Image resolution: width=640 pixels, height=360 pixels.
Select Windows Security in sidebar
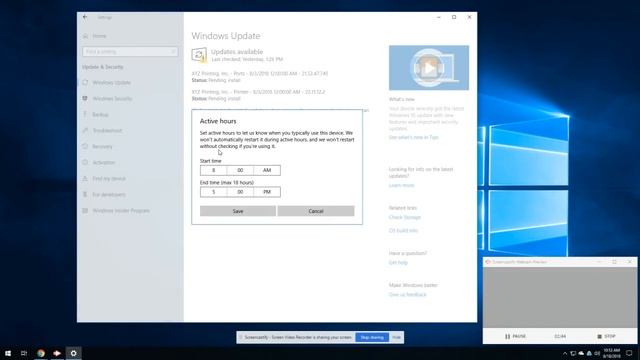point(112,98)
